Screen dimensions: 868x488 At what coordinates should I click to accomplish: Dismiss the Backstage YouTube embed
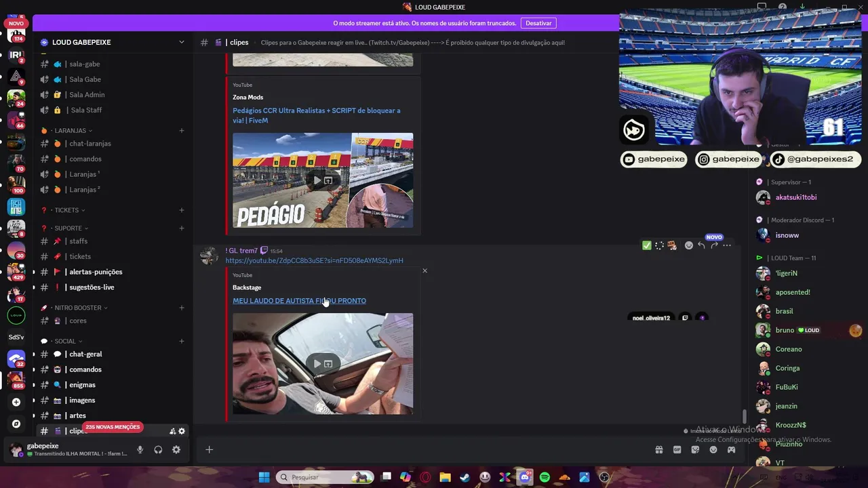(425, 271)
